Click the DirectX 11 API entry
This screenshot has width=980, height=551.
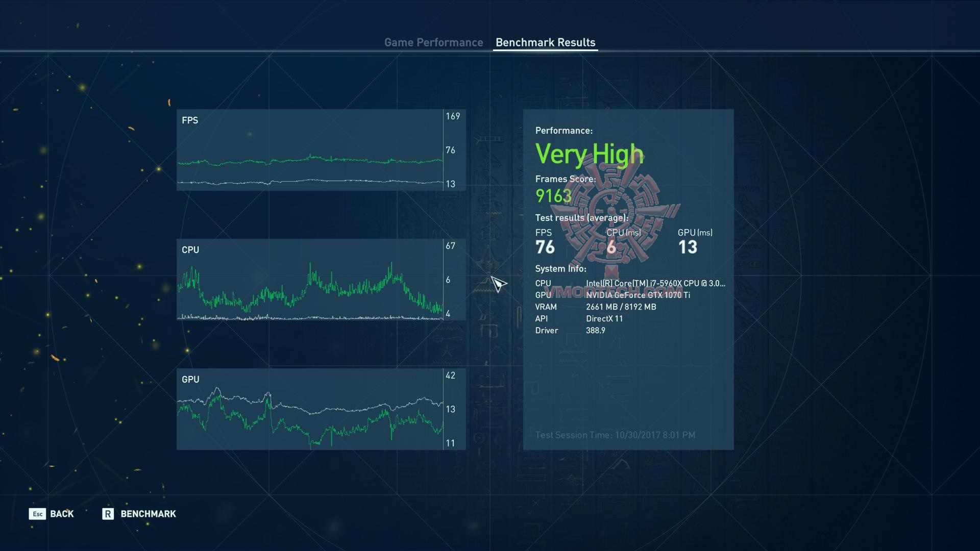(604, 318)
